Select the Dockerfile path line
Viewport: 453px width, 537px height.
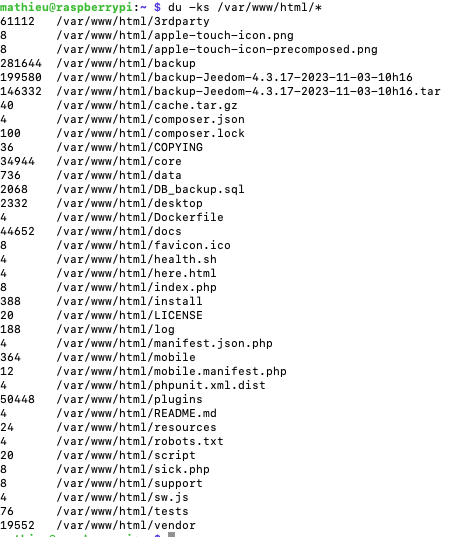pyautogui.click(x=112, y=217)
